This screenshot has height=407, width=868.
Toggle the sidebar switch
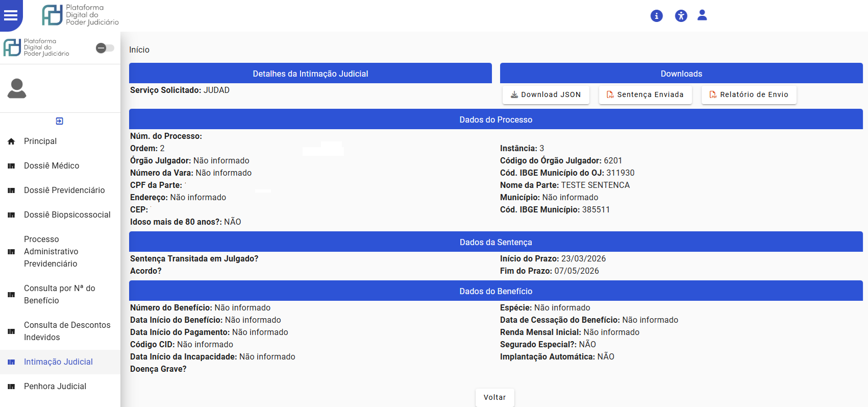(x=105, y=48)
